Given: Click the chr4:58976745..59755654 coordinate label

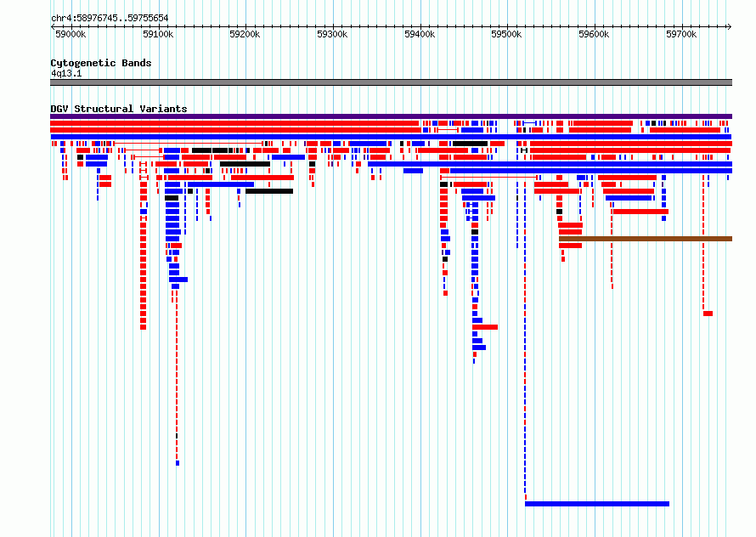Looking at the screenshot, I should [x=110, y=19].
